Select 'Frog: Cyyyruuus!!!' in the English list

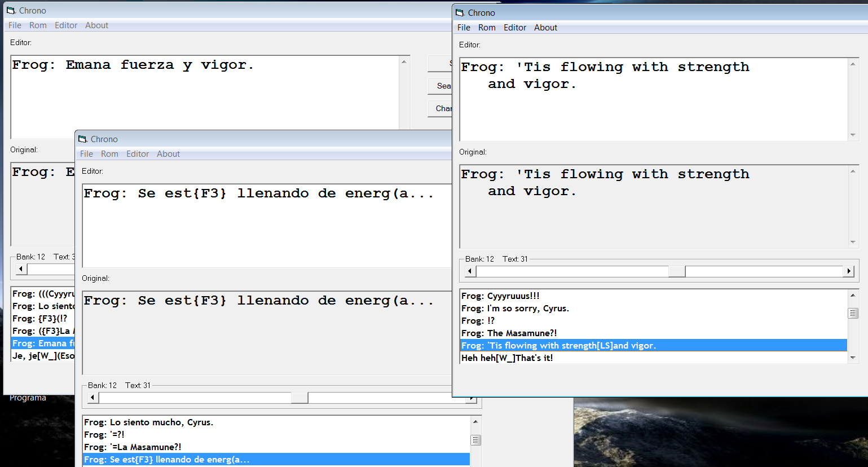click(x=500, y=296)
